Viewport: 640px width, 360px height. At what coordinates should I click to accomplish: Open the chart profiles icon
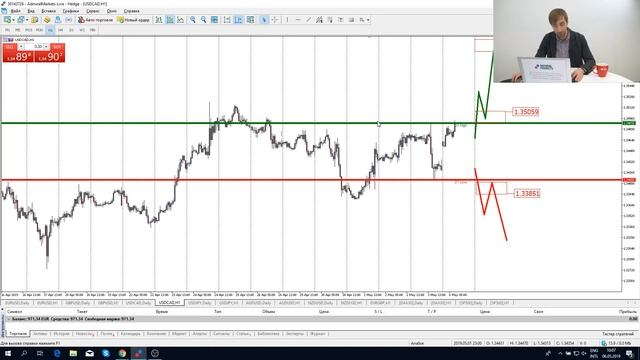20,20
